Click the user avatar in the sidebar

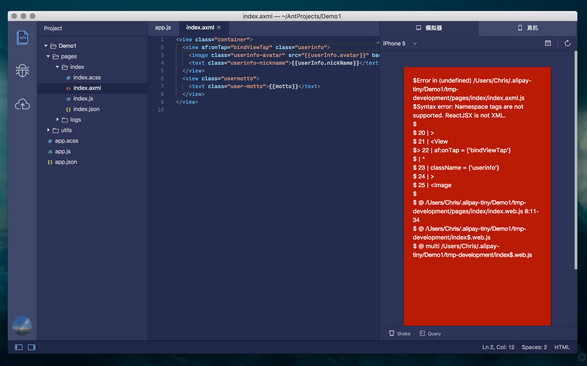click(22, 325)
